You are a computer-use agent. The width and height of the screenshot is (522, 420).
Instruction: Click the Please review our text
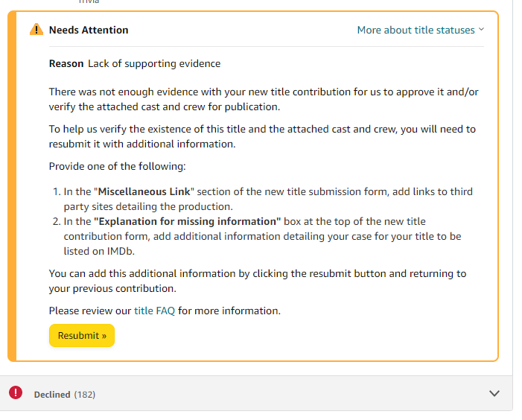tap(90, 311)
